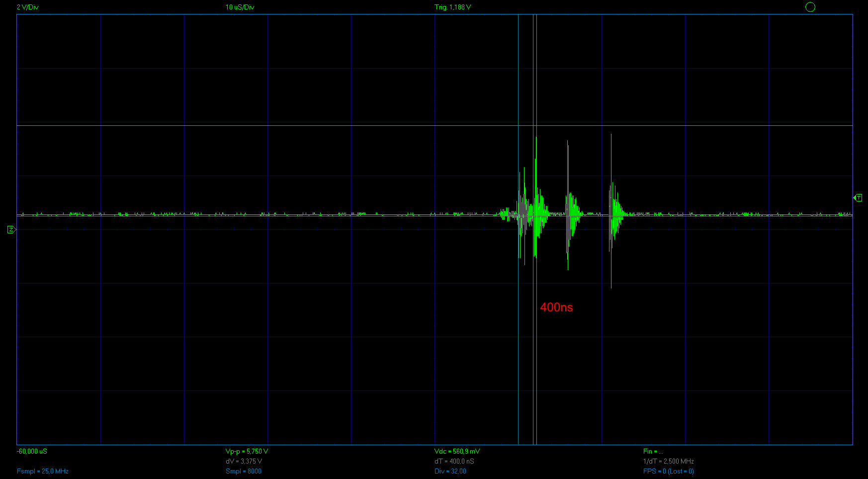Screen dimensions: 868x479
Task: Click the horizontal voltage cursor line
Action: (x=434, y=125)
